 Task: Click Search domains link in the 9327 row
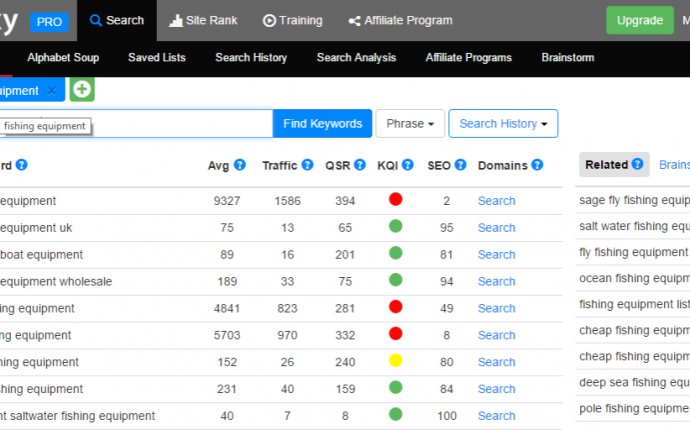tap(496, 201)
